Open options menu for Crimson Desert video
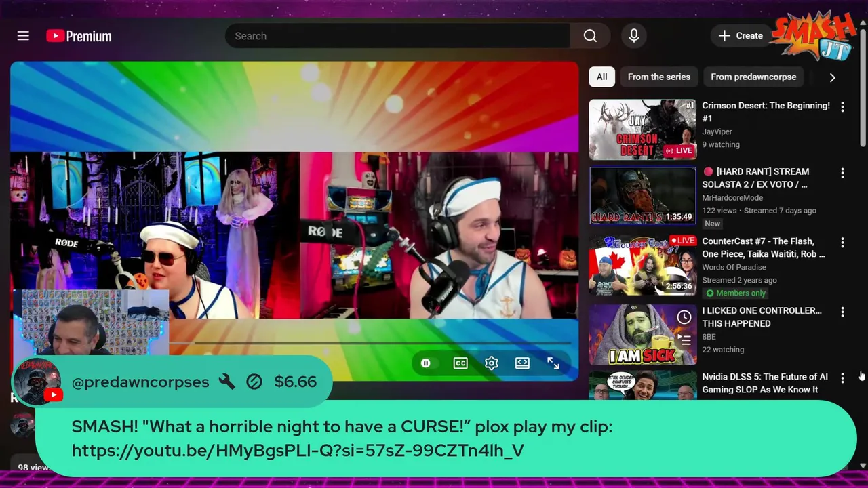 (842, 107)
